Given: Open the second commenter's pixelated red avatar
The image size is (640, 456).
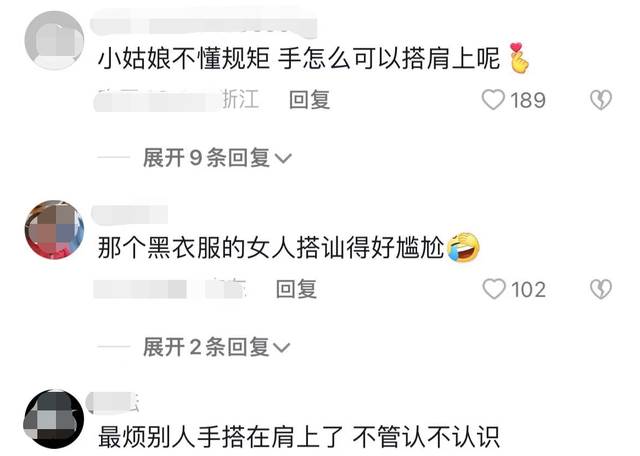Looking at the screenshot, I should (x=54, y=229).
